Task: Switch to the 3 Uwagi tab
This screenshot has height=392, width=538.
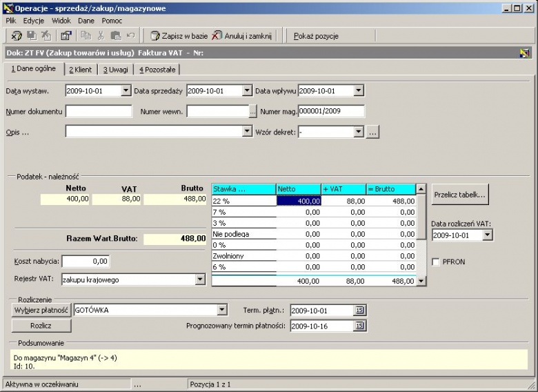Action: pos(116,70)
